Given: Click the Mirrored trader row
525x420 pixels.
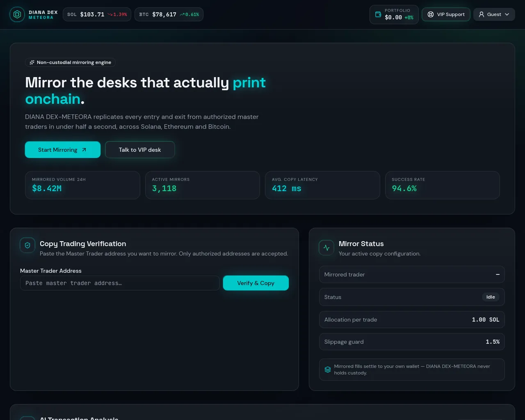Looking at the screenshot, I should [412, 274].
